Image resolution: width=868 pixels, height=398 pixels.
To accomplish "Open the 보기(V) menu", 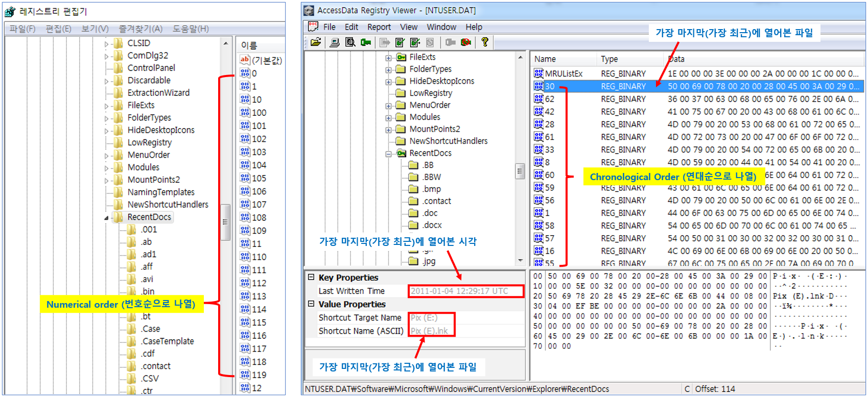I will (x=95, y=29).
